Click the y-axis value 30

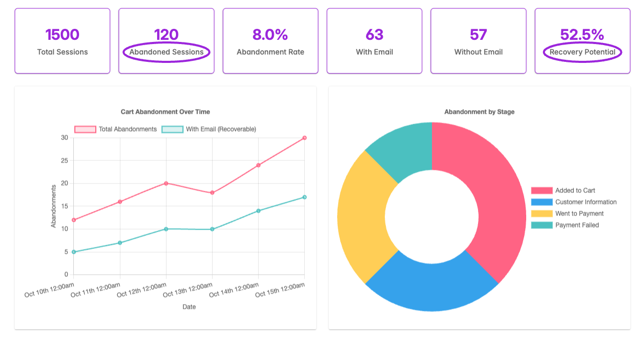(x=65, y=138)
